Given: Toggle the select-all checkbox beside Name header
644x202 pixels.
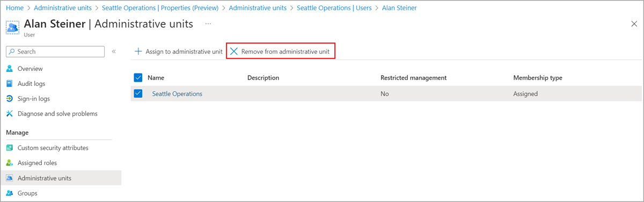Looking at the screenshot, I should coord(138,77).
